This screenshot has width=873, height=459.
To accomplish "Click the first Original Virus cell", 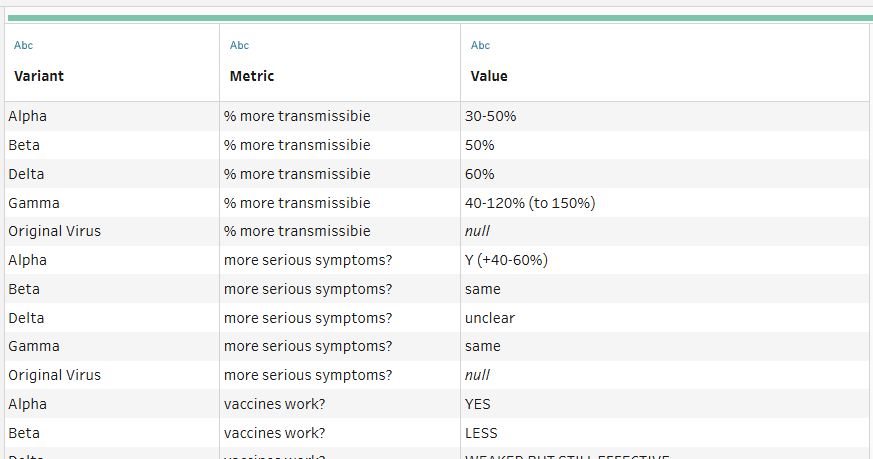I will tap(54, 231).
